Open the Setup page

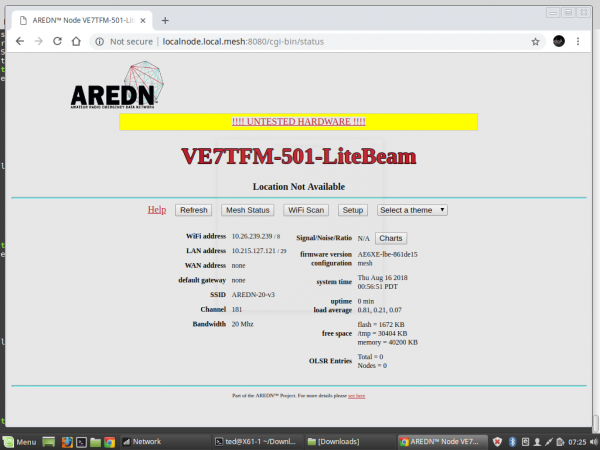point(353,210)
